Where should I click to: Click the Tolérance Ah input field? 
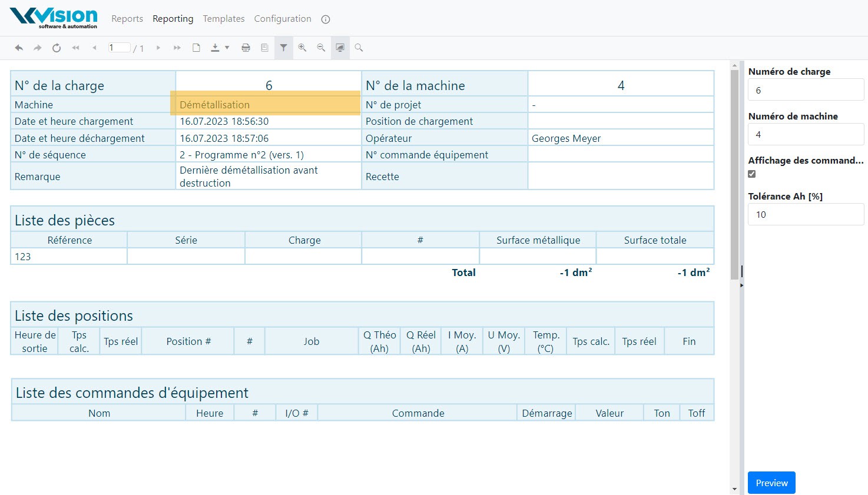click(806, 214)
